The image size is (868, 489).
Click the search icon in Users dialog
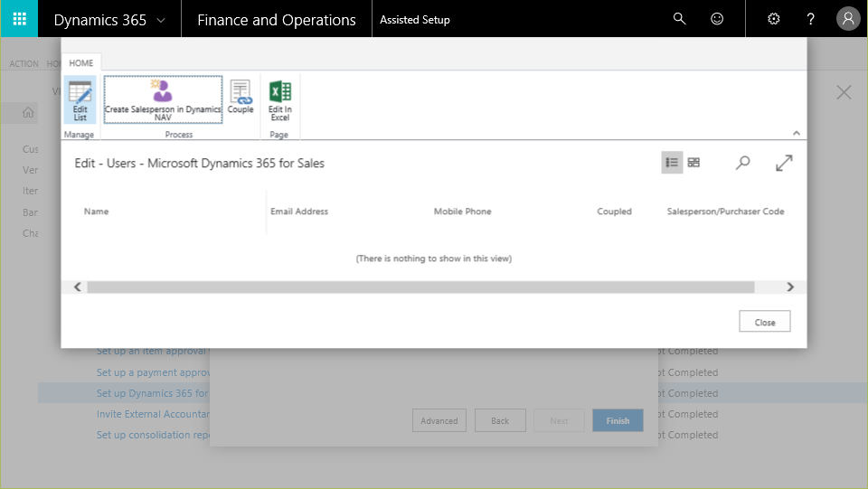(x=742, y=163)
